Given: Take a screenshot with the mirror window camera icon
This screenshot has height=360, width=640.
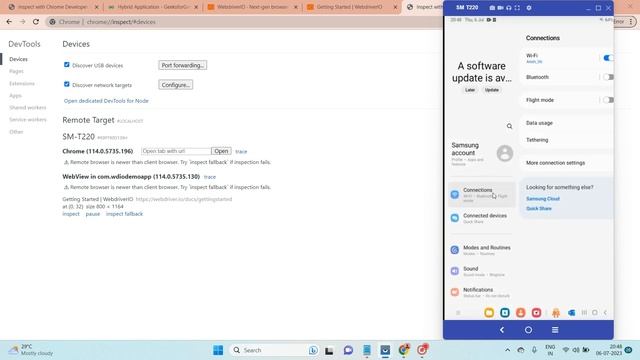Looking at the screenshot, I should tap(492, 8).
